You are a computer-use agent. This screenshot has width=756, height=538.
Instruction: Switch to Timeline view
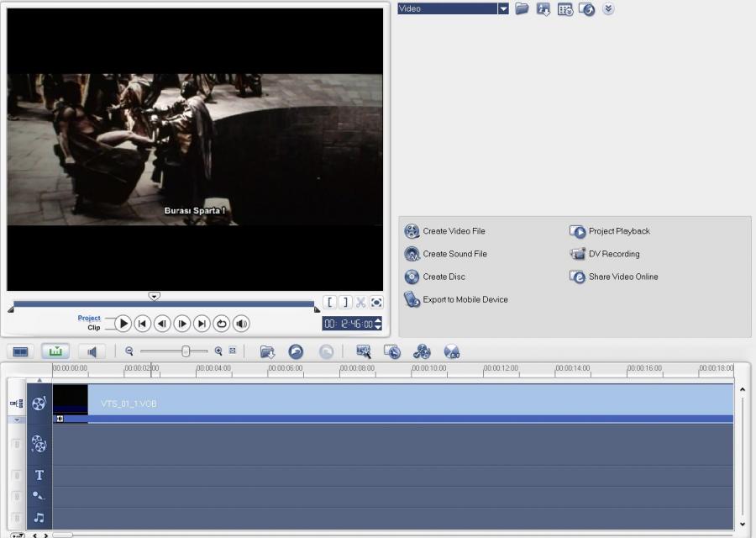(55, 351)
